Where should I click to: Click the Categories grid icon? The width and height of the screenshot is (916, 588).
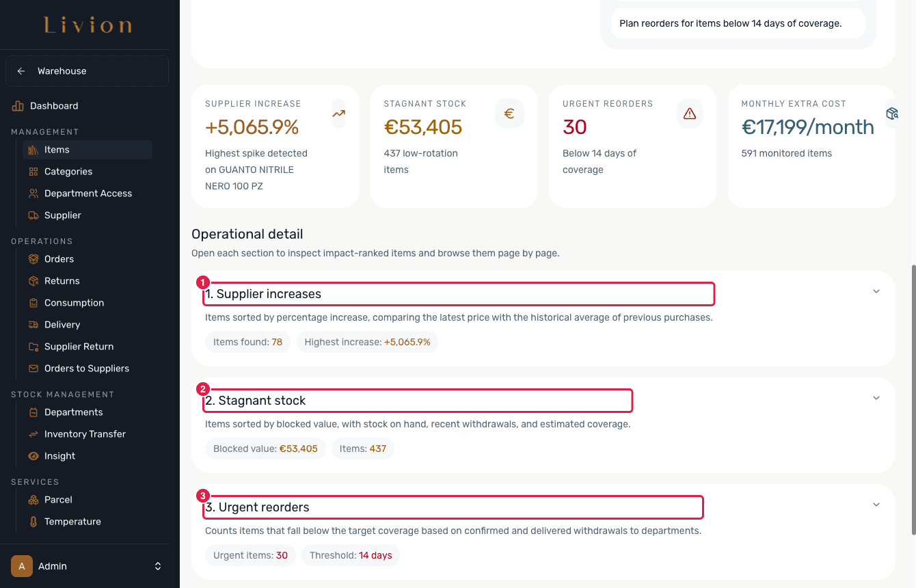[x=33, y=172]
